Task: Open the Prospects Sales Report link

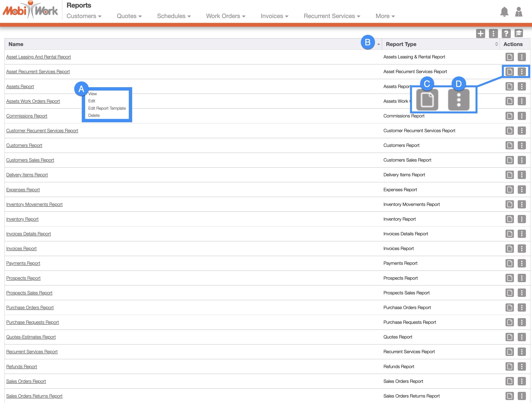Action: (x=29, y=293)
